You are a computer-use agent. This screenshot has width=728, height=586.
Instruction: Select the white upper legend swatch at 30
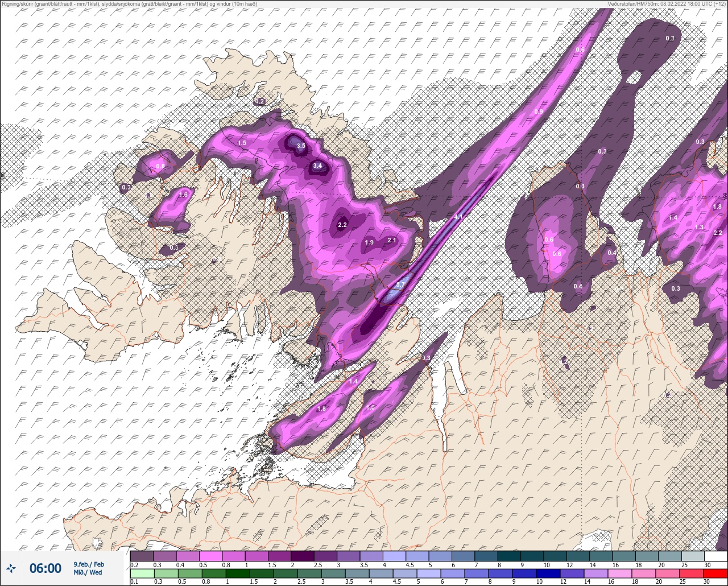(715, 556)
